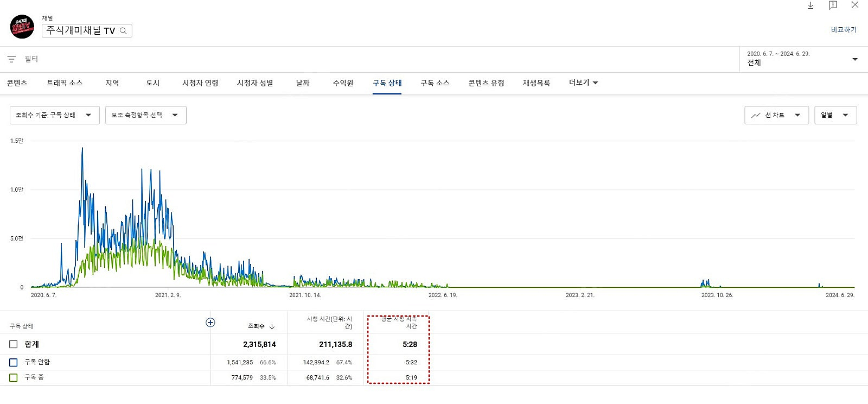Switch to the 시청자 연령 tab

click(200, 83)
